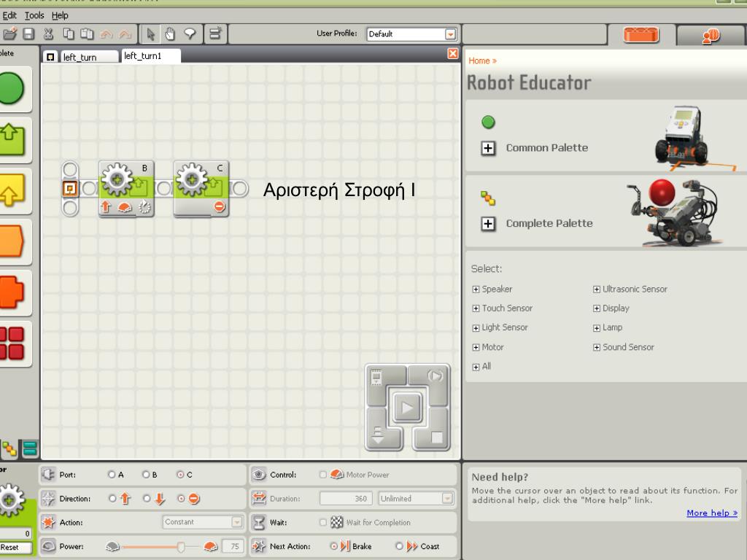Download and run the program with Play button
The image size is (747, 560).
click(x=406, y=408)
